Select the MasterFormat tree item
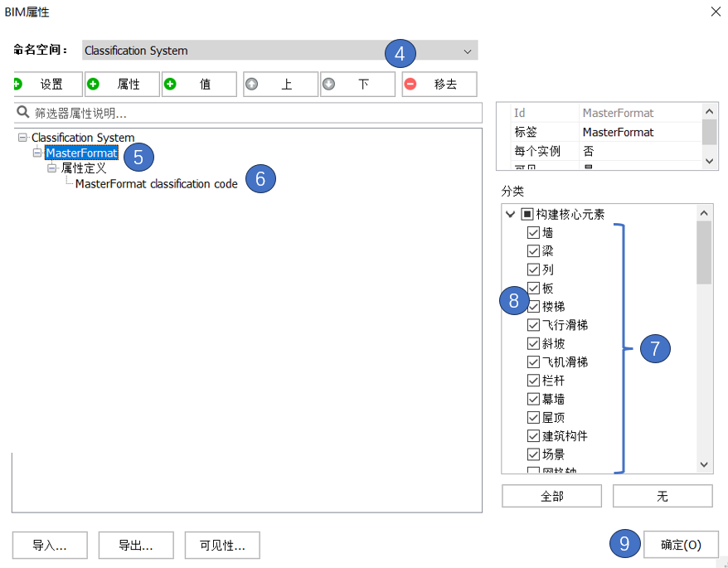Image resolution: width=728 pixels, height=568 pixels. (x=82, y=153)
